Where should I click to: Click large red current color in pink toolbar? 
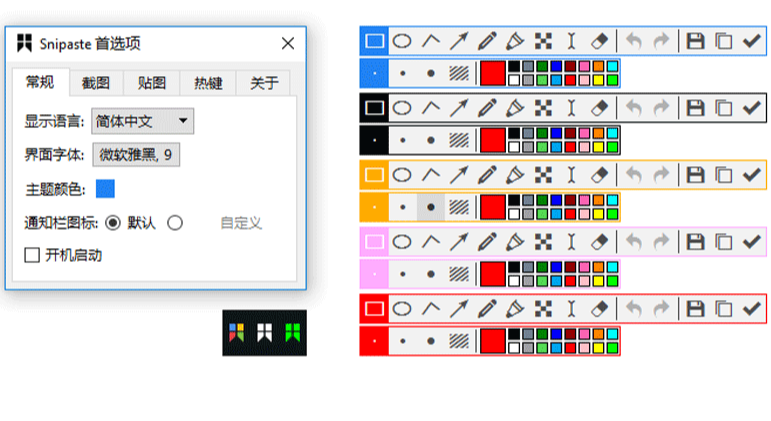pyautogui.click(x=493, y=274)
